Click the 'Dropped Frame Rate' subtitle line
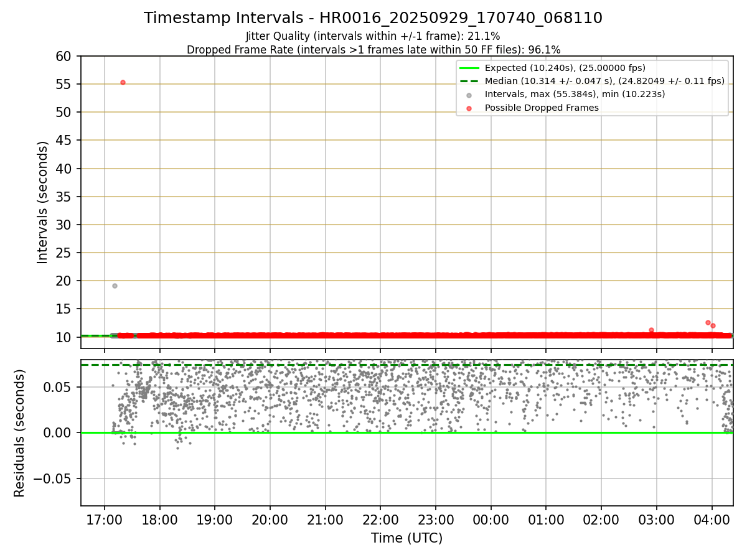 tap(374, 50)
